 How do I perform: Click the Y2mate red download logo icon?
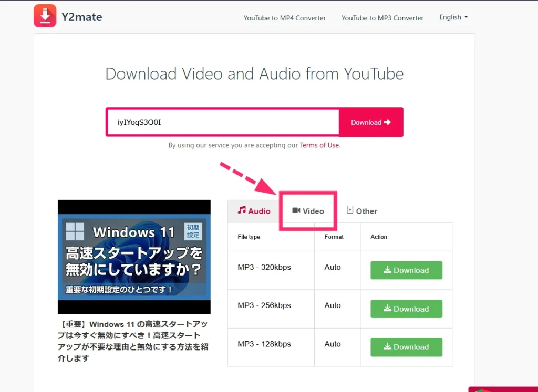pos(45,16)
